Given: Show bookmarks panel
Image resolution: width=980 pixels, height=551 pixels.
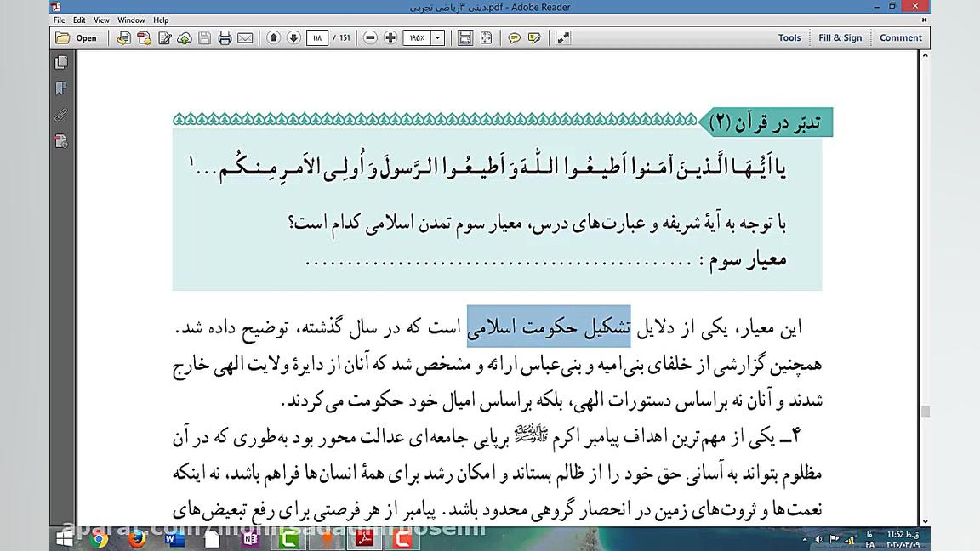Looking at the screenshot, I should pyautogui.click(x=61, y=88).
